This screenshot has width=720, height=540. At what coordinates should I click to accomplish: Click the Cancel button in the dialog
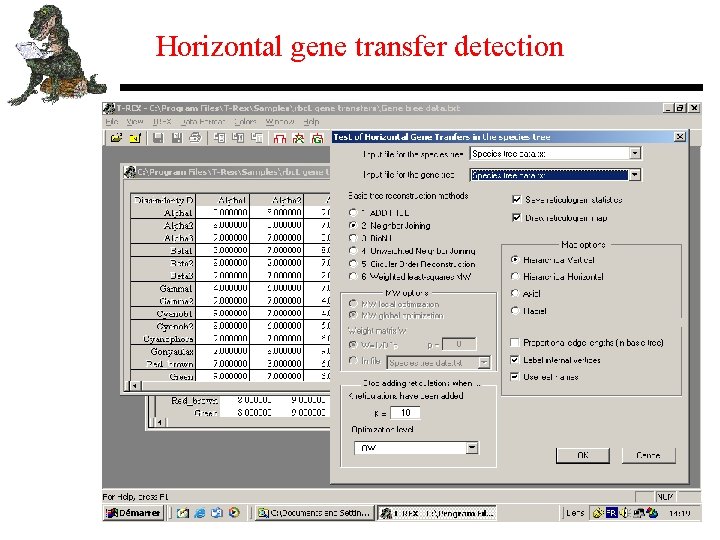tap(648, 455)
